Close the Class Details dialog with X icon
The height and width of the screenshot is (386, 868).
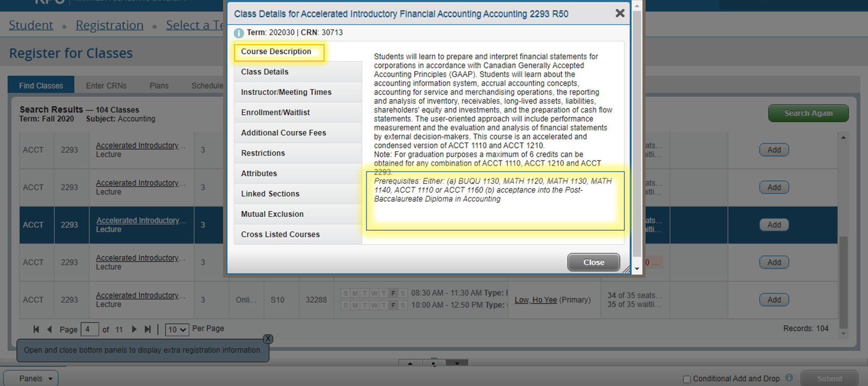pyautogui.click(x=620, y=14)
